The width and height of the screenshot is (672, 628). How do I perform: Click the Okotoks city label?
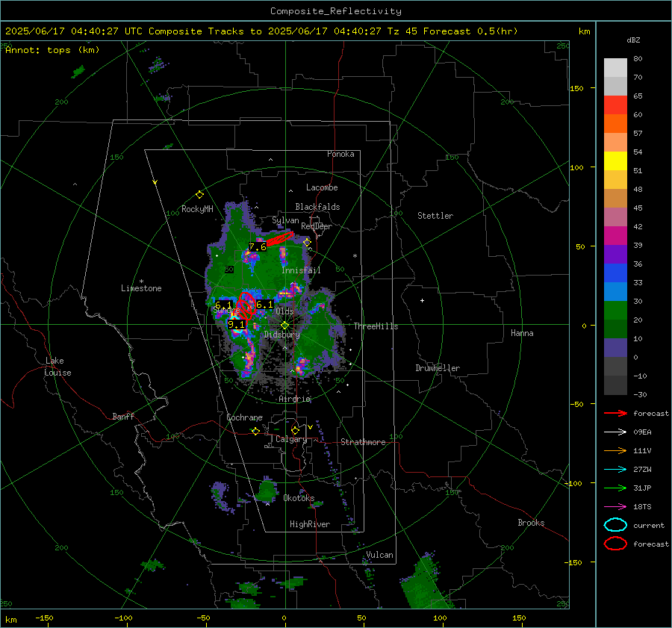coord(299,497)
